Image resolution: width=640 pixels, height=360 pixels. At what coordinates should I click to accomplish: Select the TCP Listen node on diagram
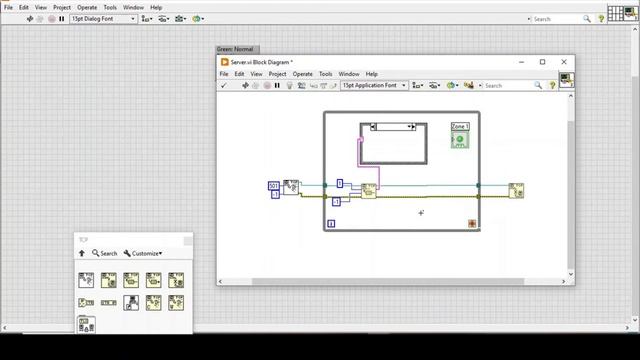[291, 187]
